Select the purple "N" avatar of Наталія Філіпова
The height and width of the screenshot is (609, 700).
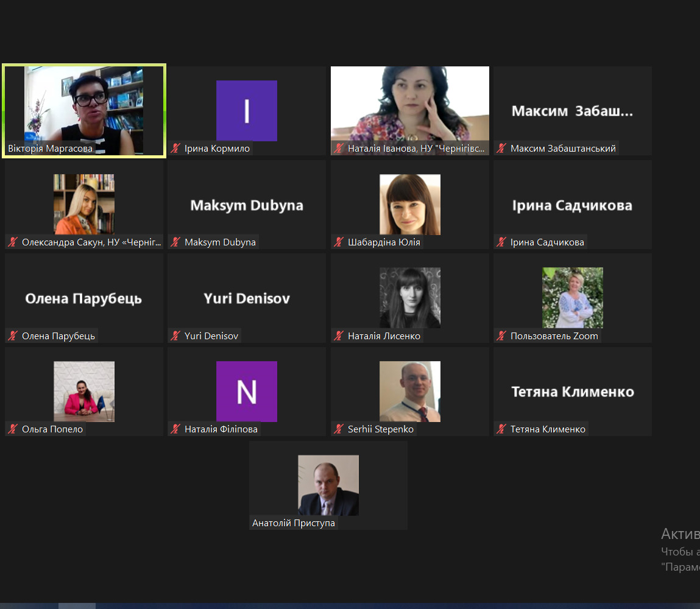[247, 392]
